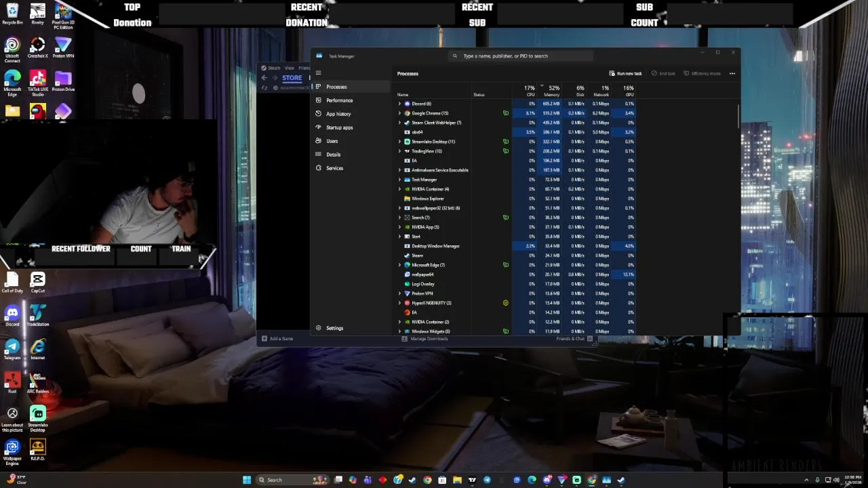
Task: Launch Wallpaper Engine desktop shortcut
Action: (x=12, y=453)
